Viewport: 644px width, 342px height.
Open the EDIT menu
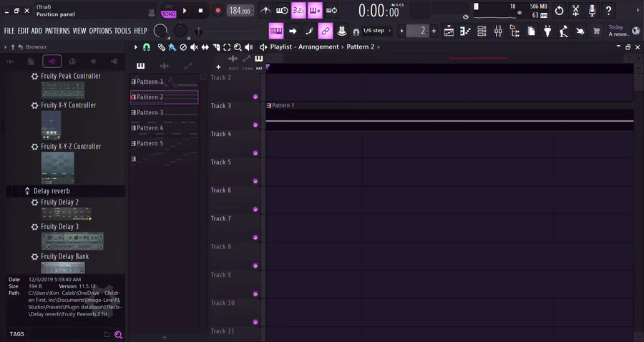[23, 31]
